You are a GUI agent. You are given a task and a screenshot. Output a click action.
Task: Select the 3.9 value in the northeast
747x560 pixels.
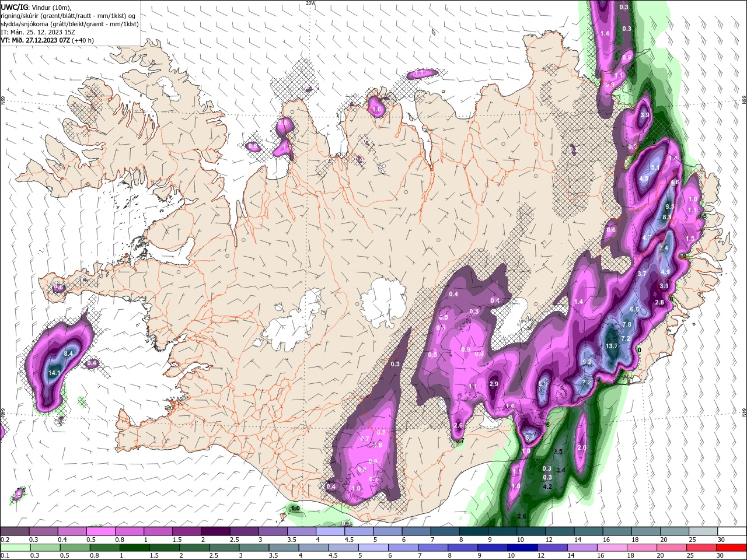pyautogui.click(x=644, y=116)
